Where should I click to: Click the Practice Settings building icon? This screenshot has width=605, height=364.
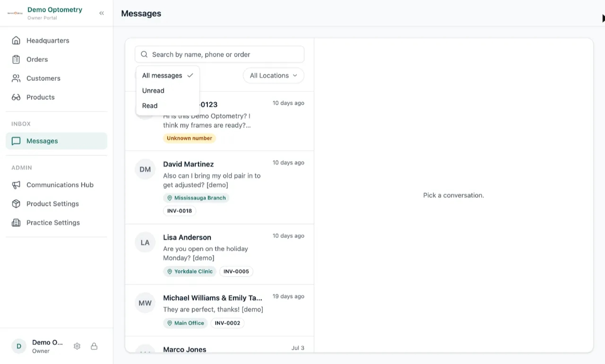click(x=16, y=223)
